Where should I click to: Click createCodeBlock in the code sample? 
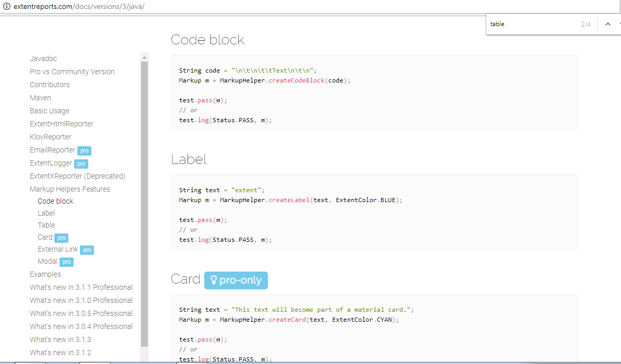[x=297, y=81]
